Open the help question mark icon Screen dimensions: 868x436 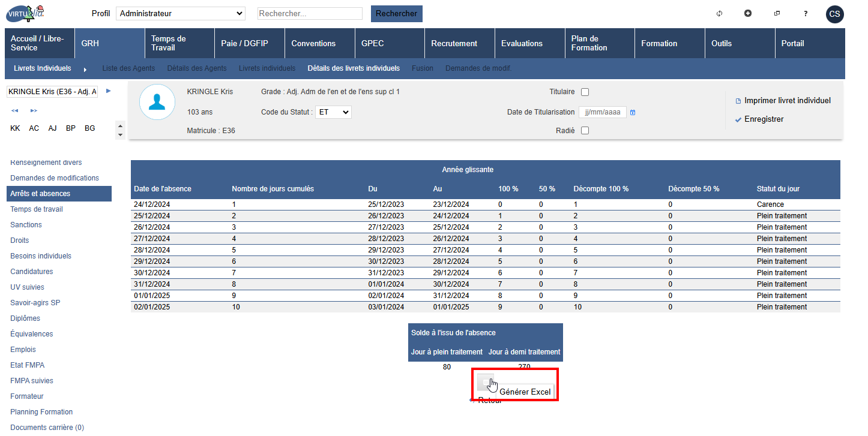pos(806,13)
